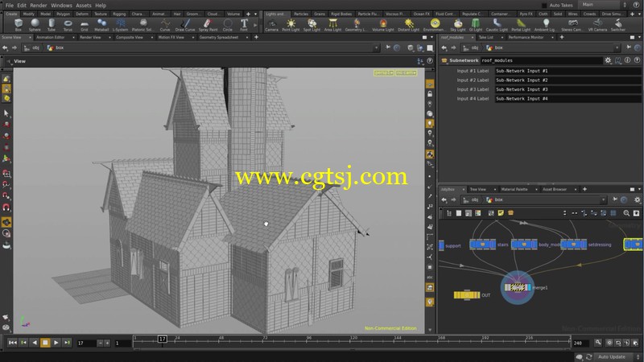Open the Assets menu
This screenshot has width=644, height=362.
pos(84,6)
